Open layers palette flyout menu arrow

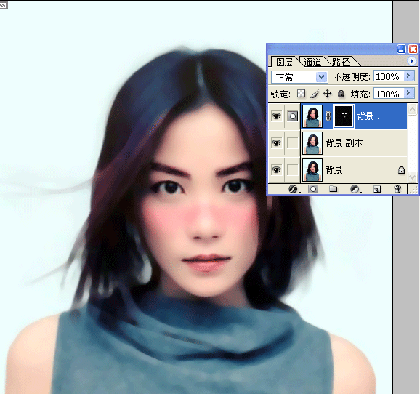pos(412,61)
